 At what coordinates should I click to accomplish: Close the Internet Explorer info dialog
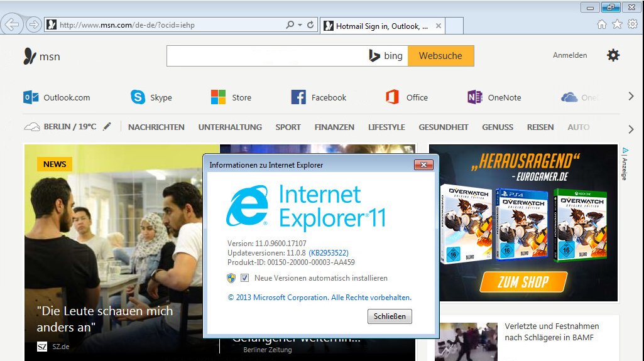pyautogui.click(x=423, y=164)
